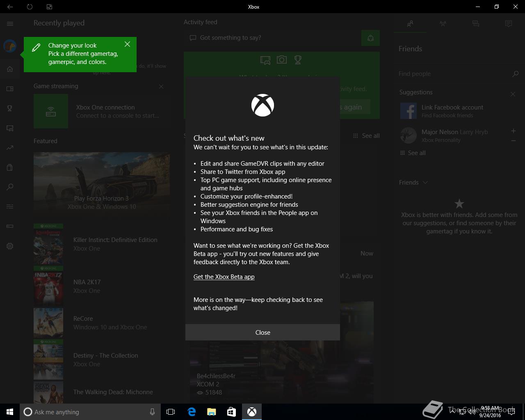Open Xbox One connection tile
The width and height of the screenshot is (525, 420).
click(x=102, y=111)
